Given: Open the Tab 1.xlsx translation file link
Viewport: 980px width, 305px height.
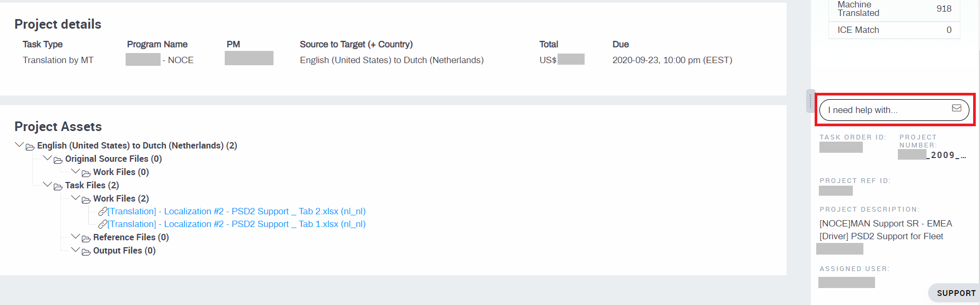Looking at the screenshot, I should coord(236,224).
